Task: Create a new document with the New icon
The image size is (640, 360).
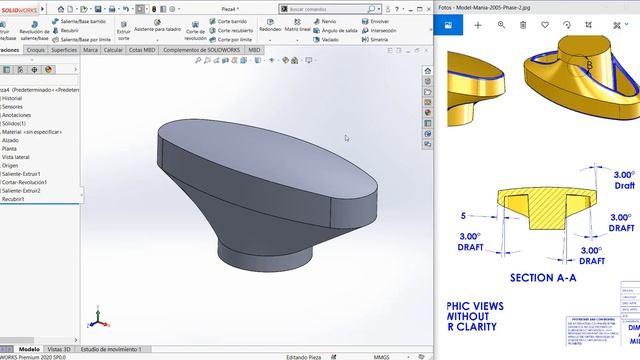Action: point(70,9)
